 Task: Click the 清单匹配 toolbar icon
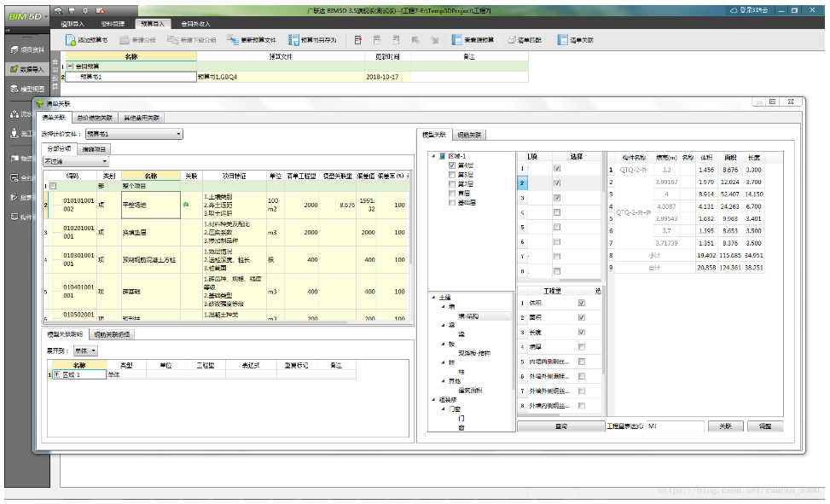(x=511, y=40)
